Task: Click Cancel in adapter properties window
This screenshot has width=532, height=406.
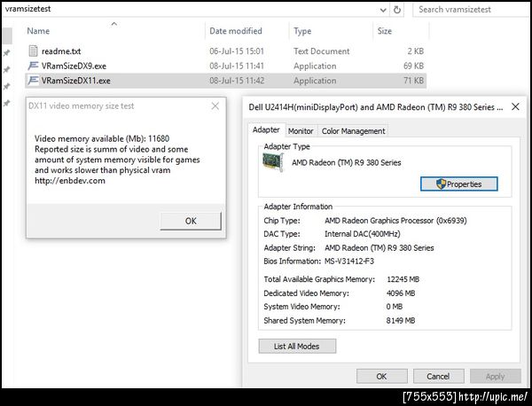Action: [x=438, y=376]
